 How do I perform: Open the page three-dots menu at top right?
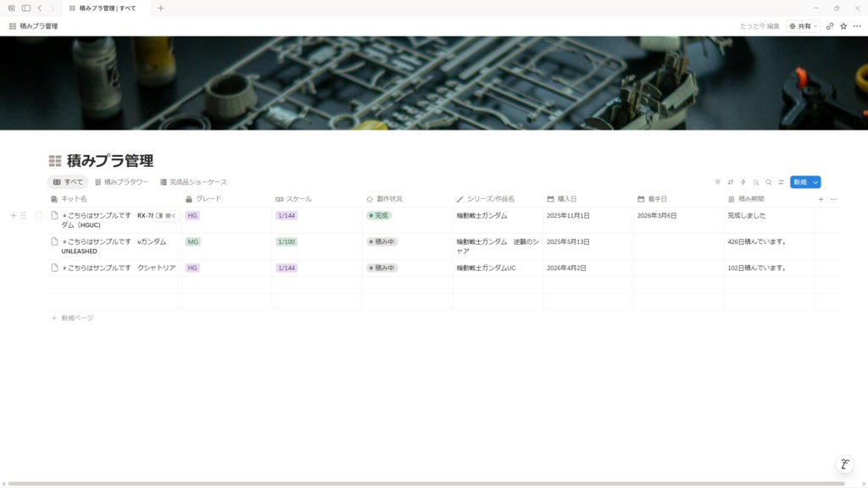857,26
